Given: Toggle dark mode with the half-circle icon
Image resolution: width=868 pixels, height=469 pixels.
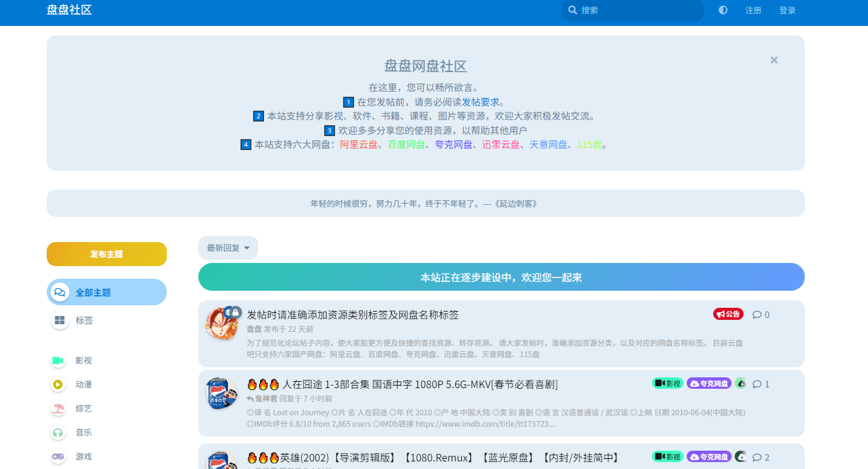Looking at the screenshot, I should click(x=723, y=10).
